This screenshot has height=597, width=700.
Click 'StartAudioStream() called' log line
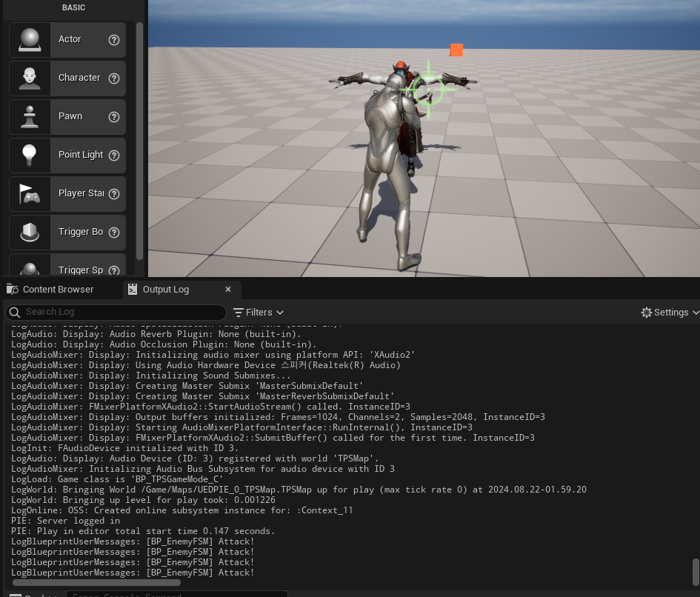(x=210, y=407)
